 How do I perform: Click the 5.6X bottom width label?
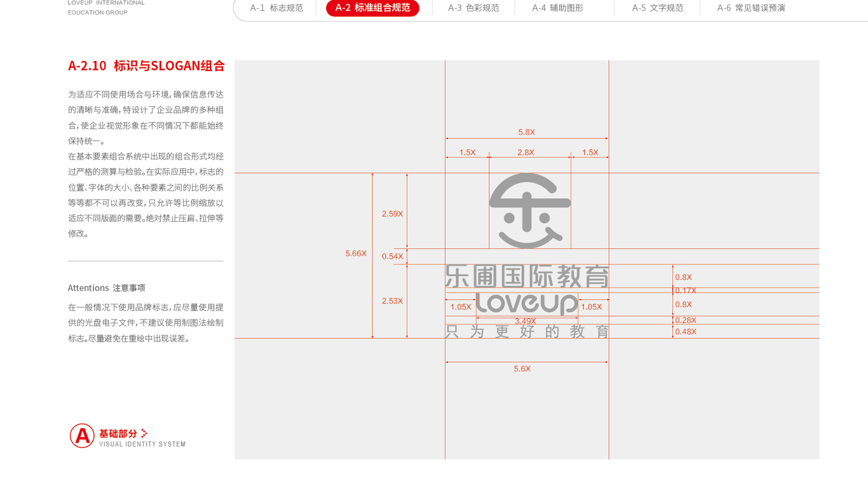pos(522,369)
